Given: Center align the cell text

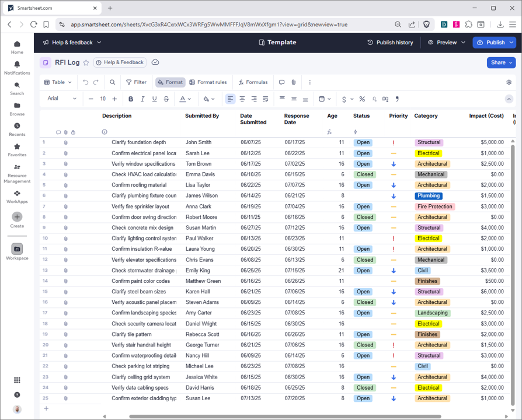Looking at the screenshot, I should tap(242, 99).
